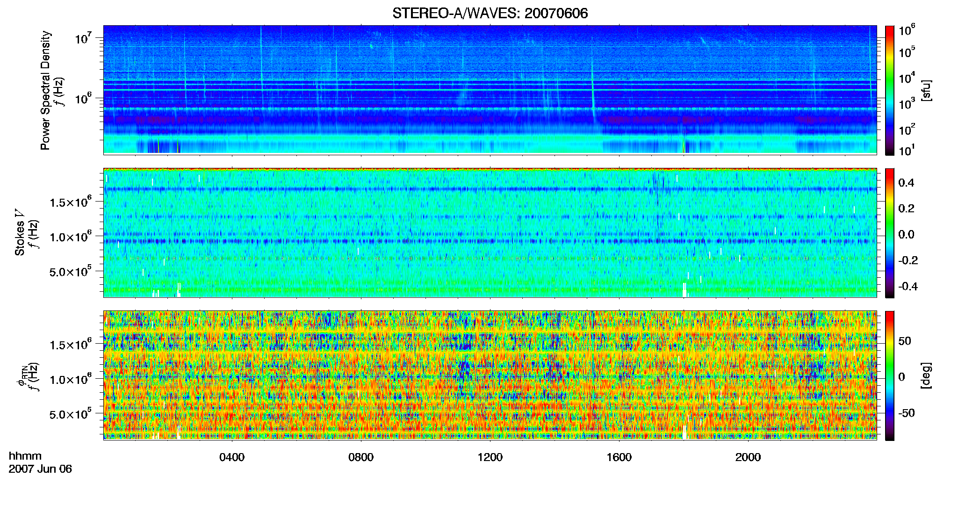Click the 1600 time tick label
The height and width of the screenshot is (505, 980).
tap(619, 457)
